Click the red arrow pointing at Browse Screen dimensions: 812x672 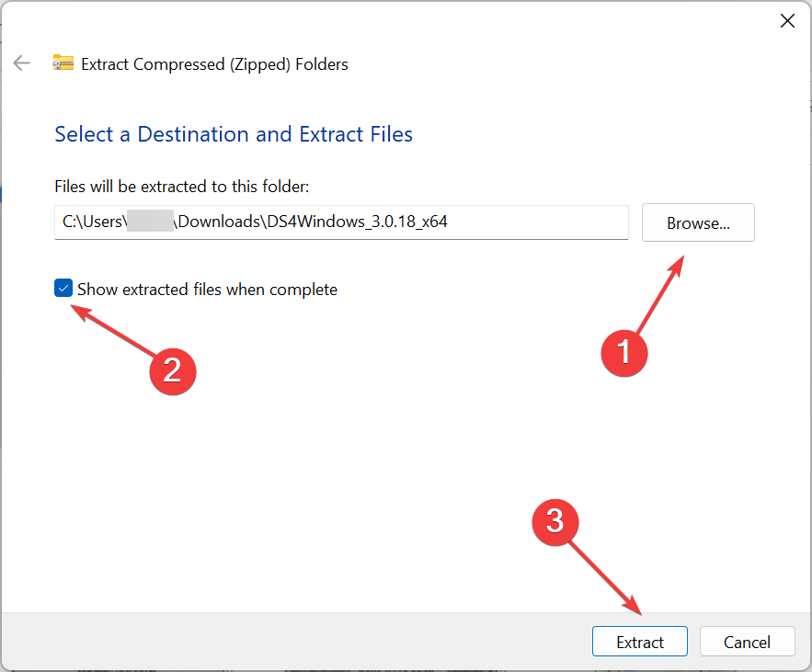(x=661, y=295)
